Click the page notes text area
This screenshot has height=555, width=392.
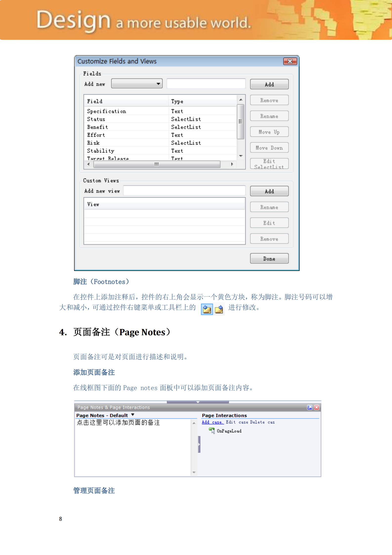coord(133,447)
